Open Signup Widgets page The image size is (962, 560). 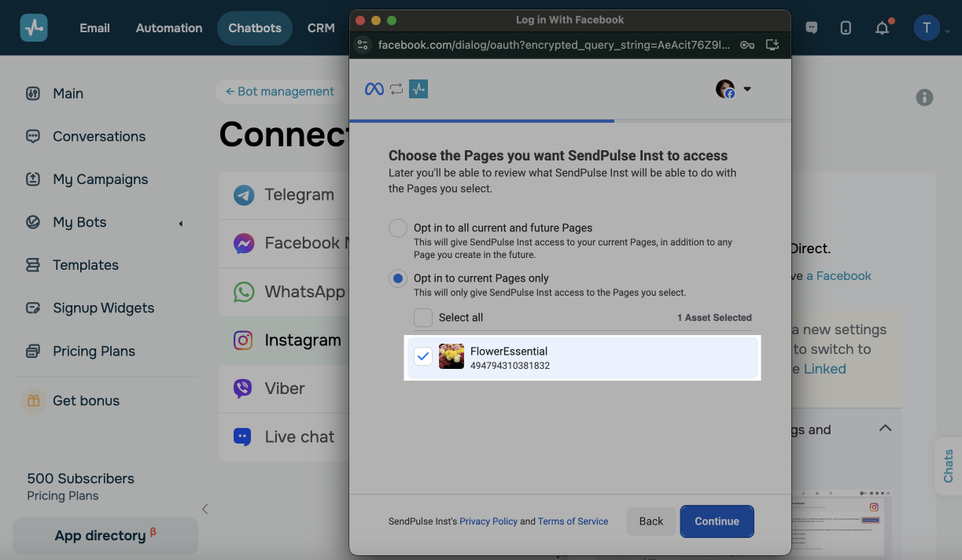pyautogui.click(x=90, y=308)
